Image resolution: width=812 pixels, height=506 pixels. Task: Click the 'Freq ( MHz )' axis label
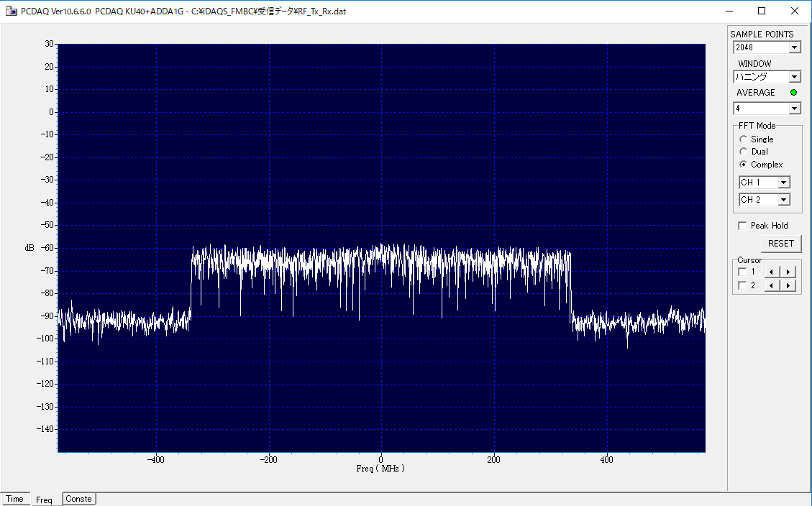[380, 468]
